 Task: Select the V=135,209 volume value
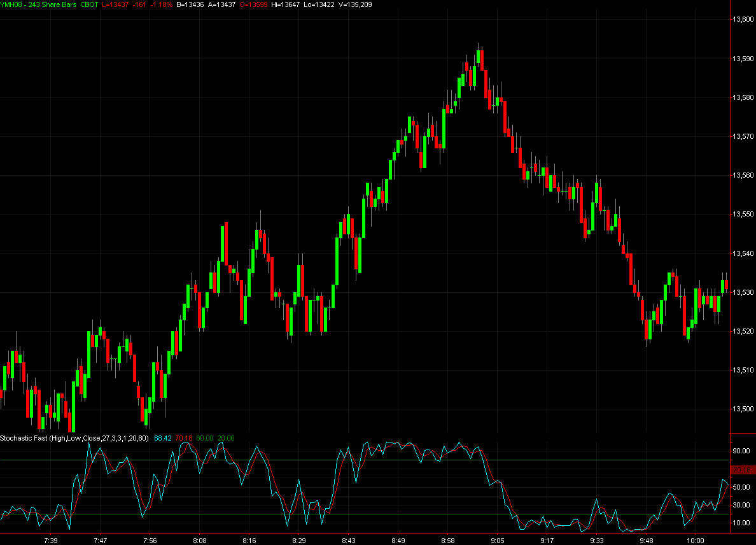coord(355,5)
